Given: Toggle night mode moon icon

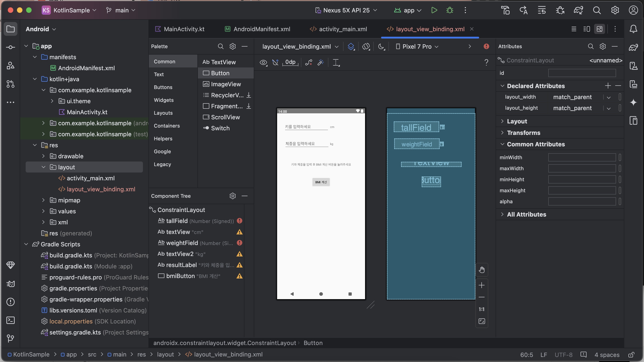Looking at the screenshot, I should (x=381, y=47).
